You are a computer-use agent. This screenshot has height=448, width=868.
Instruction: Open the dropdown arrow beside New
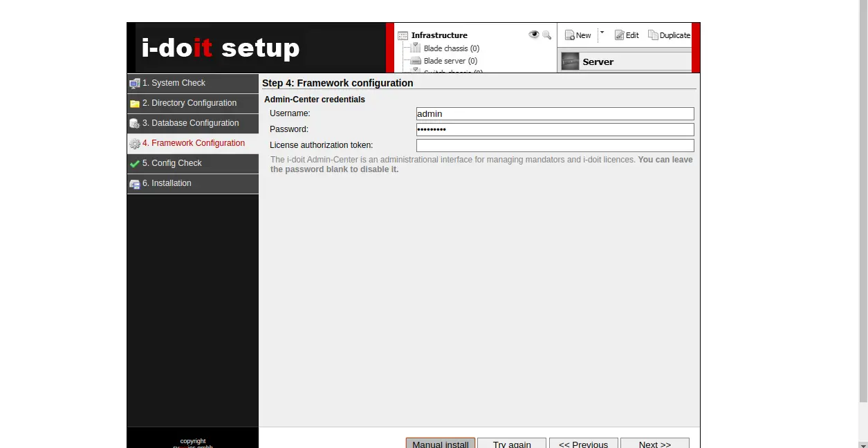(x=602, y=32)
